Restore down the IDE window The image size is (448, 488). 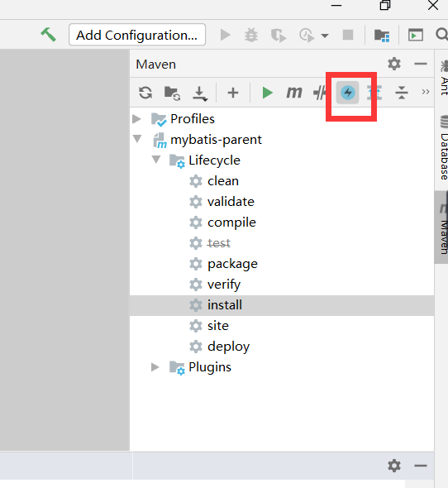[x=385, y=5]
